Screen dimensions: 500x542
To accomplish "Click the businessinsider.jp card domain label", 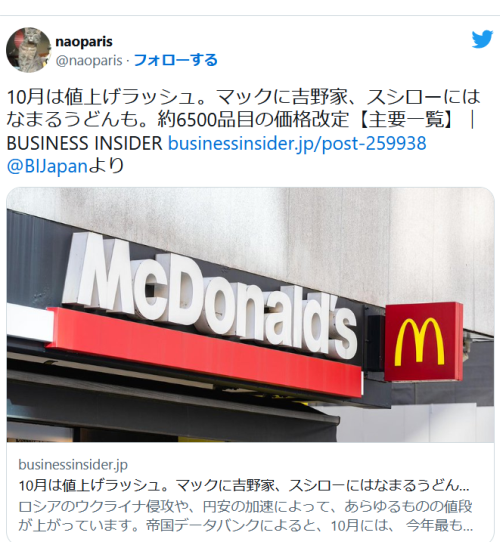I will pos(73,465).
